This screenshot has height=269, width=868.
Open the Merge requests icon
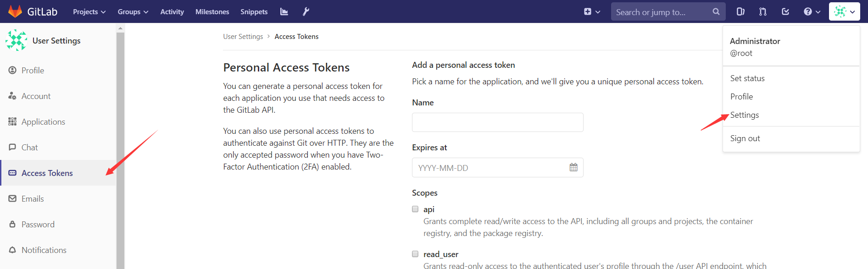pos(763,12)
